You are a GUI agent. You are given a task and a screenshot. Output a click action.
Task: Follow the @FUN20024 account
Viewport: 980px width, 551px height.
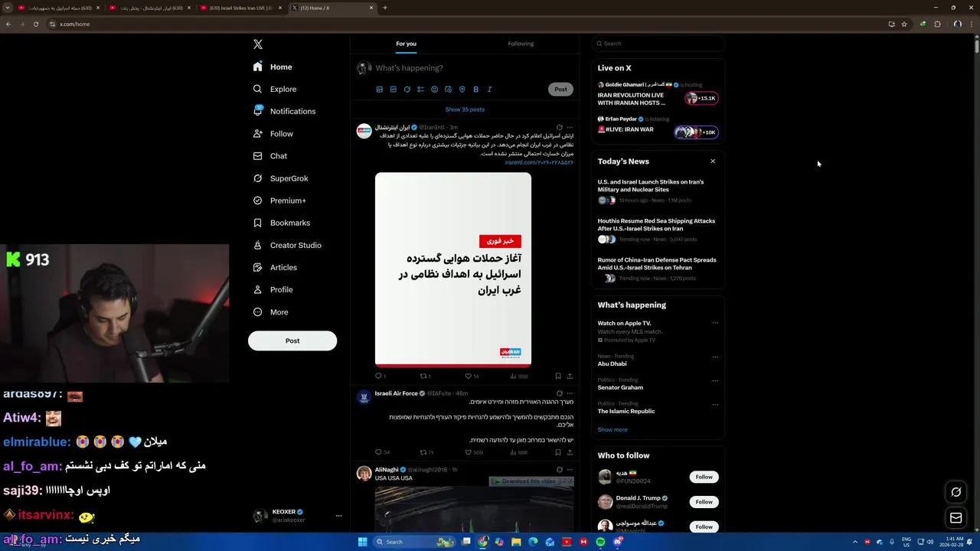click(704, 477)
